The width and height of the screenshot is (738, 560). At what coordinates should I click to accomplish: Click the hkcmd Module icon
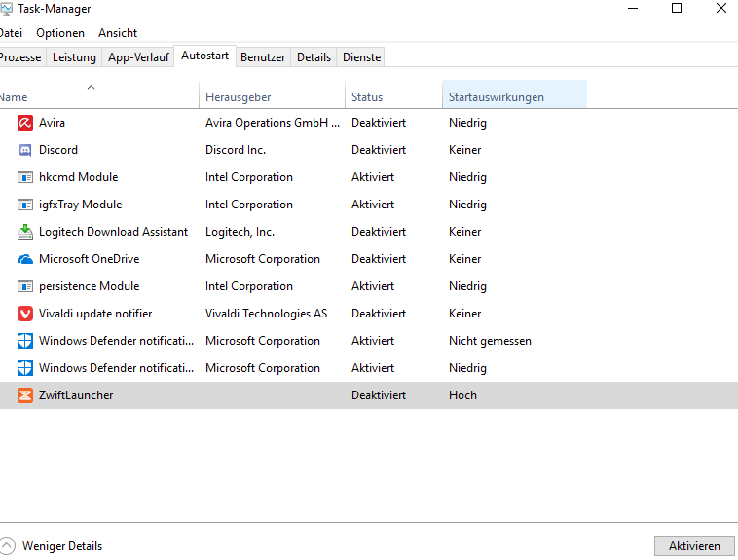[25, 177]
